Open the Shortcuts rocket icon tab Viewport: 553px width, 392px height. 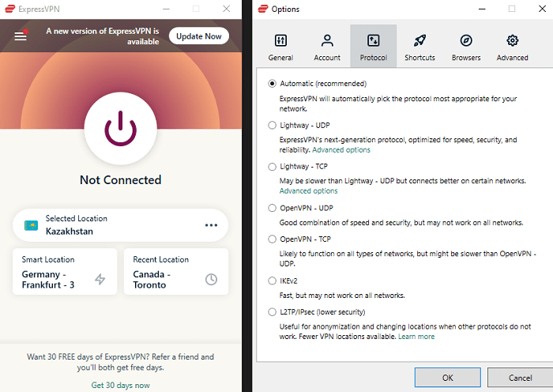point(419,41)
